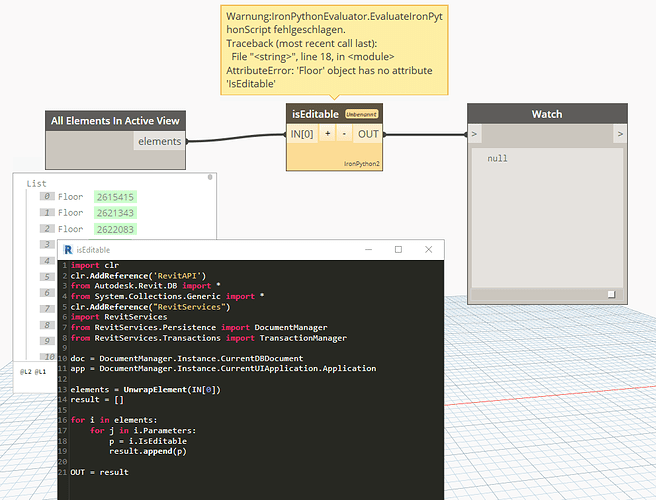656x500 pixels.
Task: Select element ID 2615415 in list preview
Action: (x=114, y=198)
